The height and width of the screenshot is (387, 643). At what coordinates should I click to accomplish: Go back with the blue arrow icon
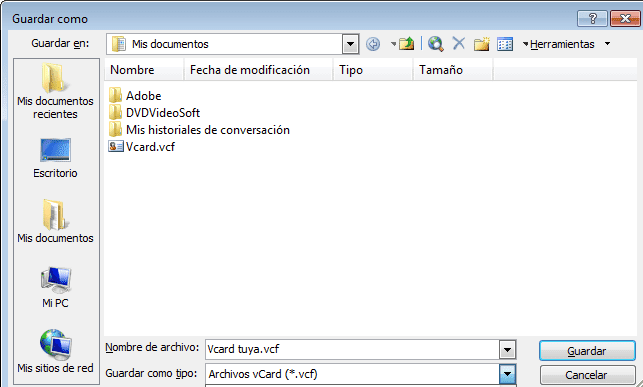(x=373, y=44)
